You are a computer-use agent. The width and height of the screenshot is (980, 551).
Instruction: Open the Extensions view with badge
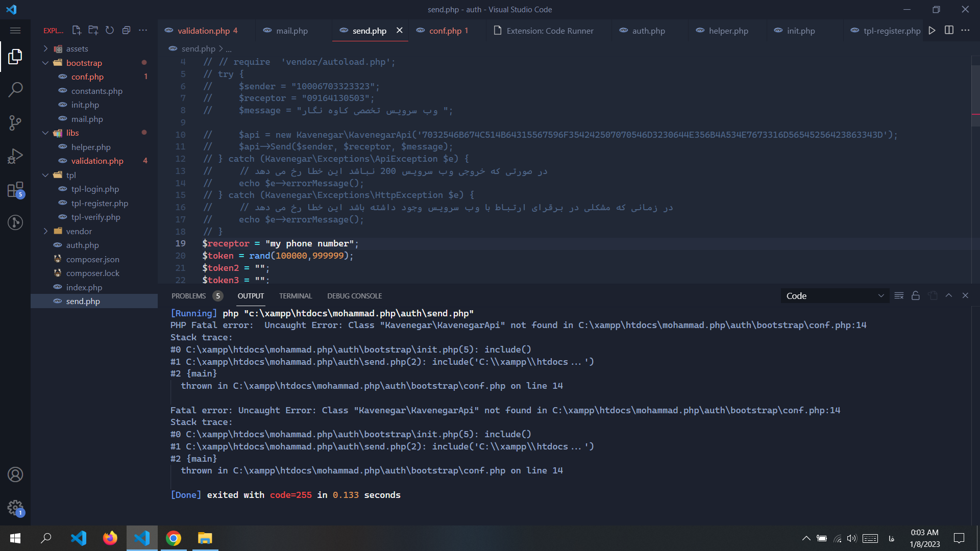[x=15, y=190]
